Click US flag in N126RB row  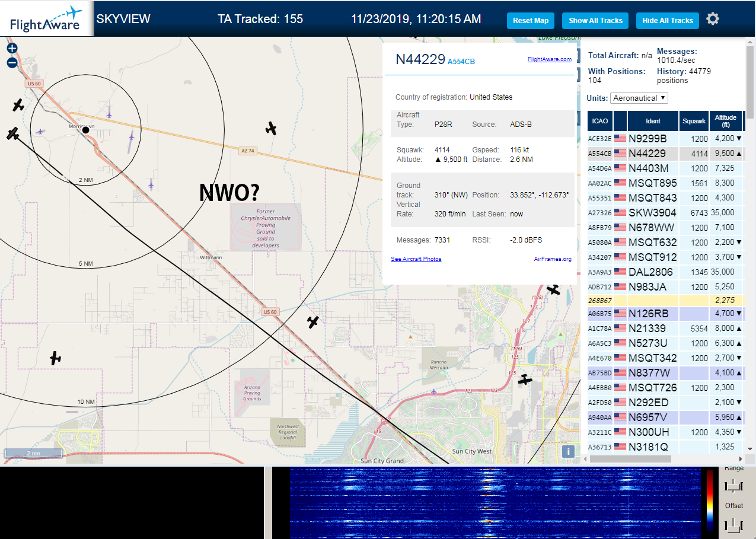click(620, 314)
